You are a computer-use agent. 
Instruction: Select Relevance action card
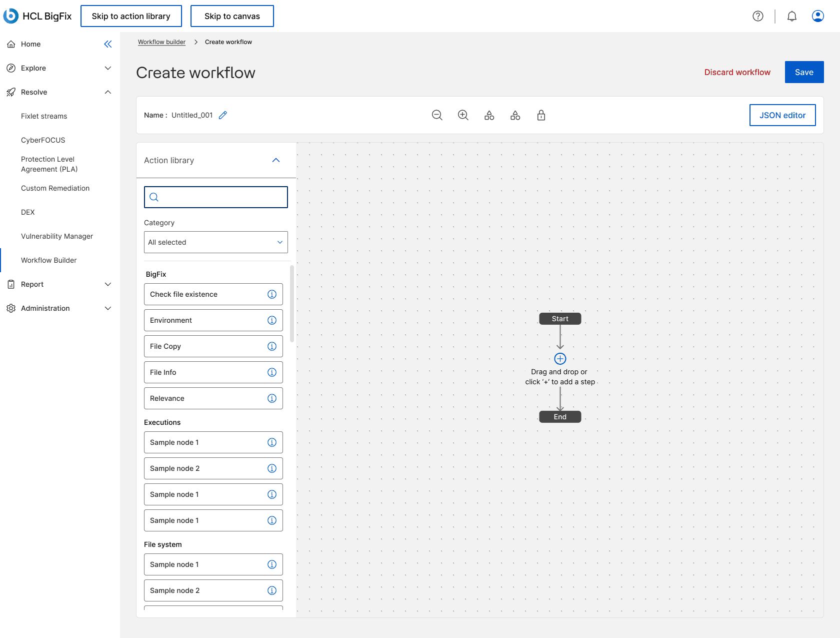pyautogui.click(x=213, y=398)
